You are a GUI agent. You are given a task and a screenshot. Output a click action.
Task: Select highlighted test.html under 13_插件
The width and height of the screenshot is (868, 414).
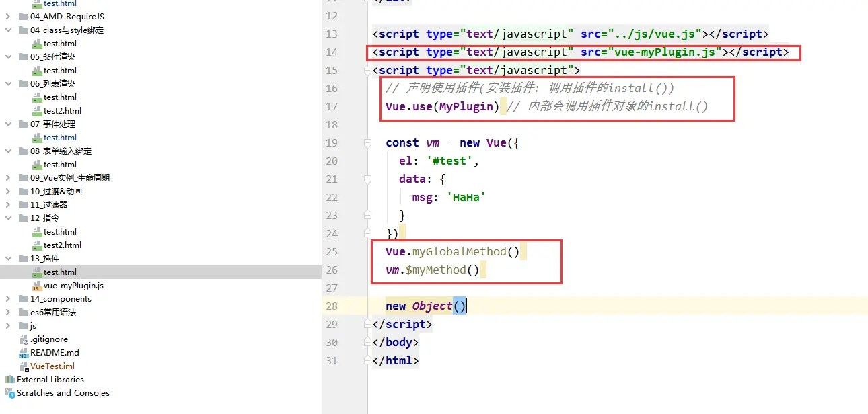pyautogui.click(x=61, y=272)
